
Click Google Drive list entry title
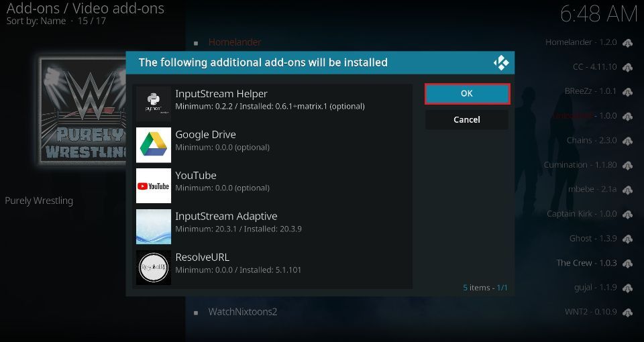[x=205, y=135]
